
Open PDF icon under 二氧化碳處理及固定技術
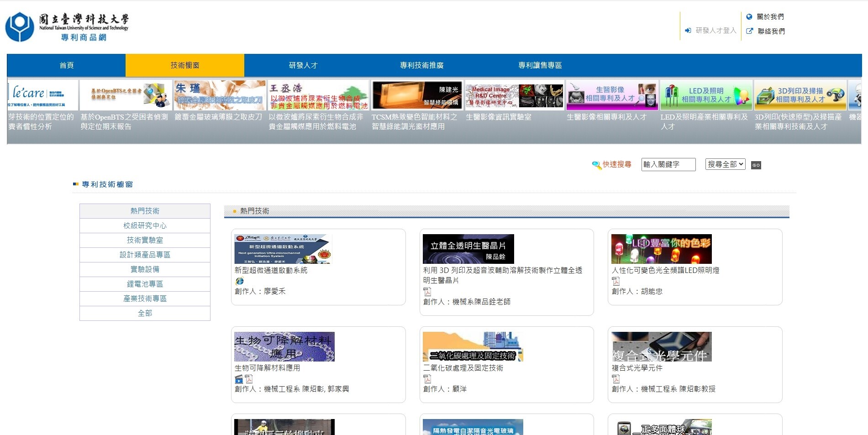[x=427, y=379]
